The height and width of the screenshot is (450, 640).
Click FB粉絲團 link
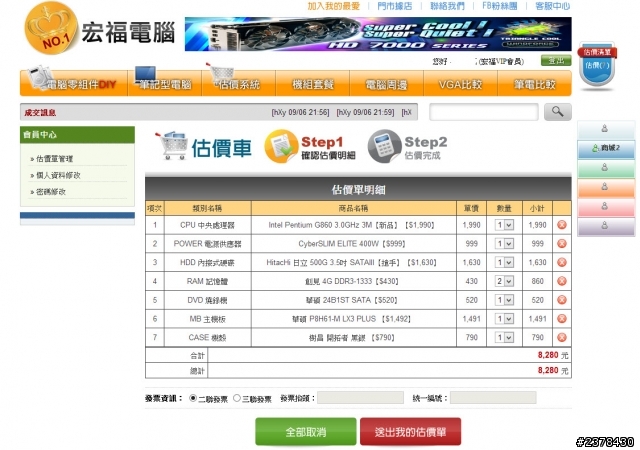pos(500,6)
